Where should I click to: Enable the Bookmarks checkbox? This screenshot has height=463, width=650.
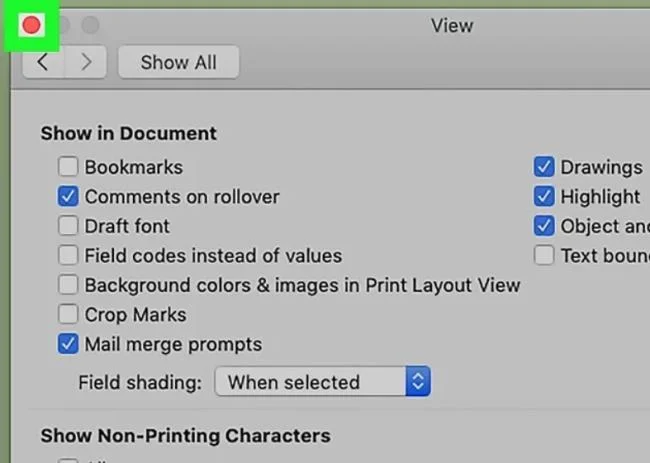(x=68, y=167)
